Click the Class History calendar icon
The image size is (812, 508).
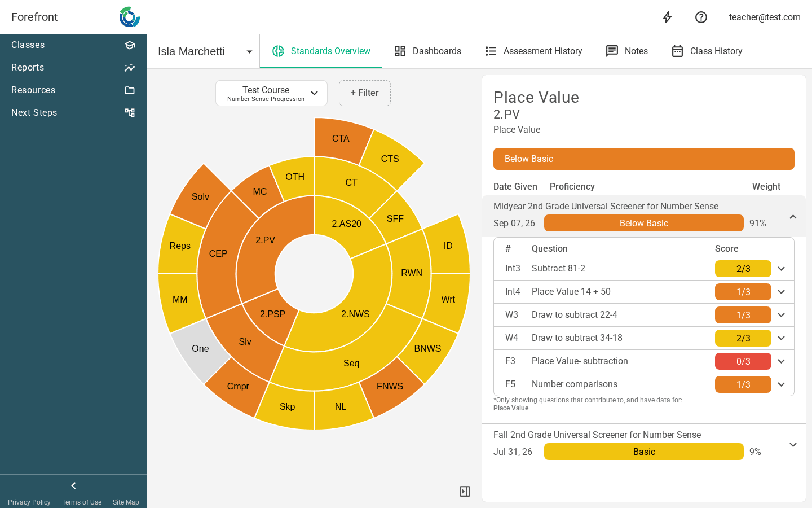[677, 51]
